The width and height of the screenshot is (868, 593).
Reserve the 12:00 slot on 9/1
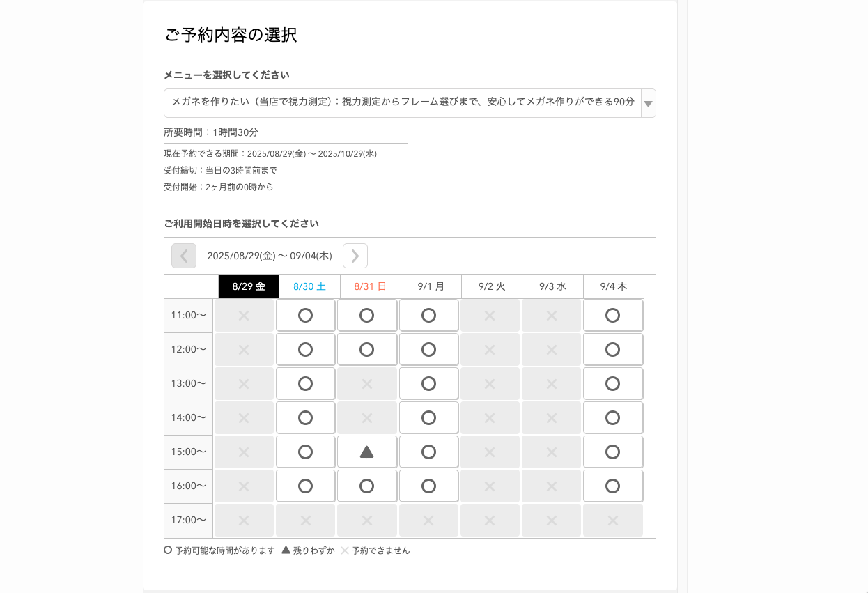(x=428, y=349)
